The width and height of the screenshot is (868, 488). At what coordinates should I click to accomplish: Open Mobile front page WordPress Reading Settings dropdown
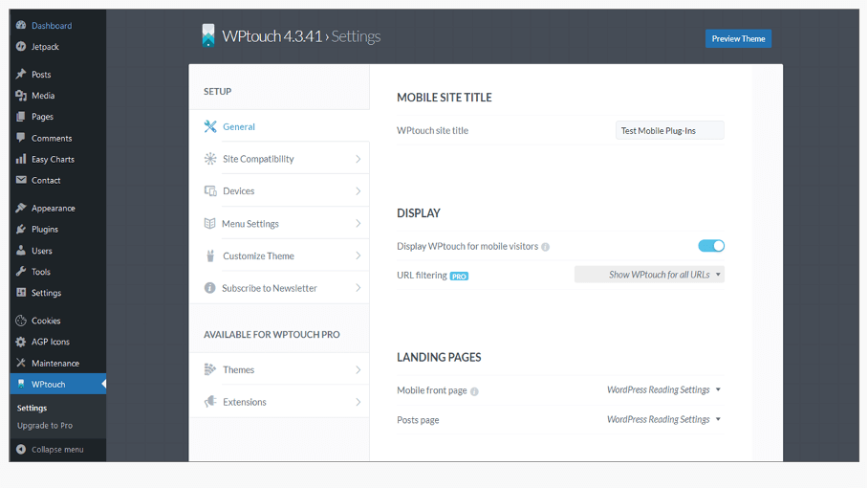pos(663,390)
